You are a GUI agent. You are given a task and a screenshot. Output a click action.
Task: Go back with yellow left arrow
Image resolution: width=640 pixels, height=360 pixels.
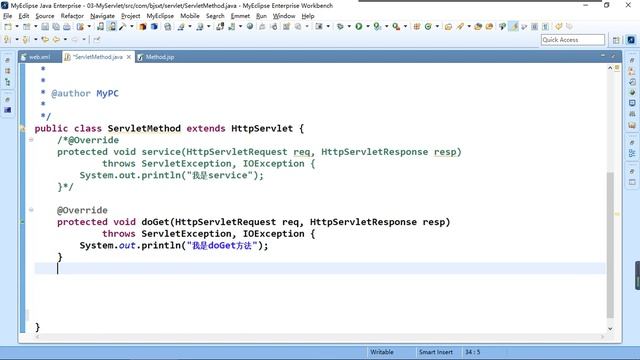pos(56,40)
